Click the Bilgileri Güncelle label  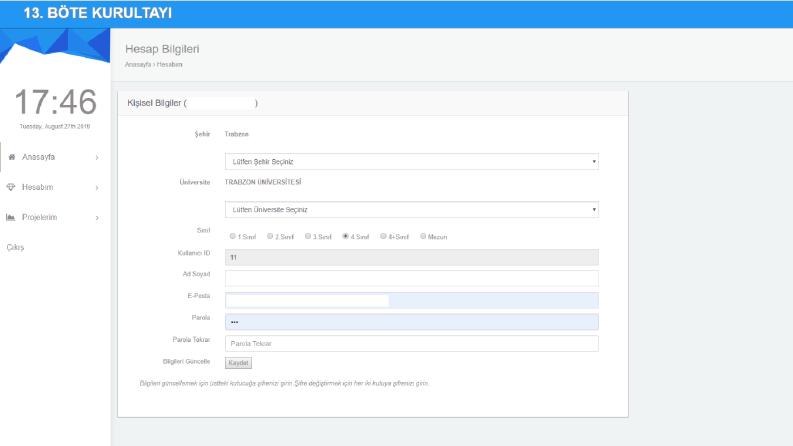[x=186, y=362]
